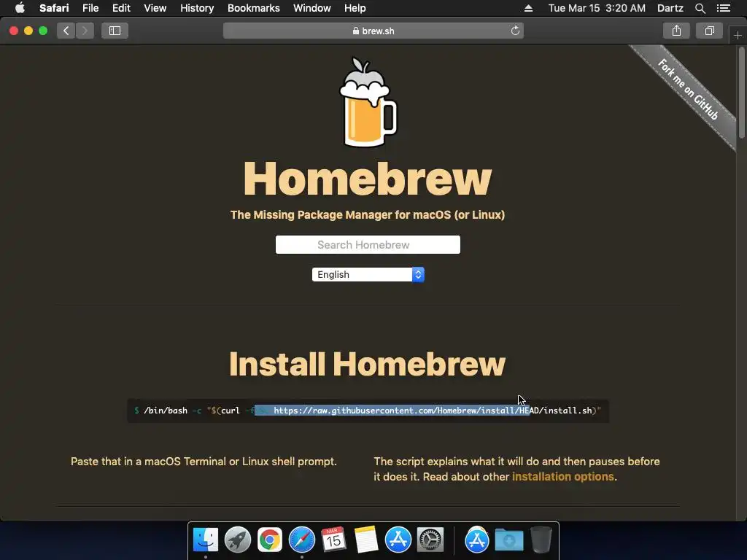
Task: Click the Install Homebrew heading
Action: tap(368, 365)
